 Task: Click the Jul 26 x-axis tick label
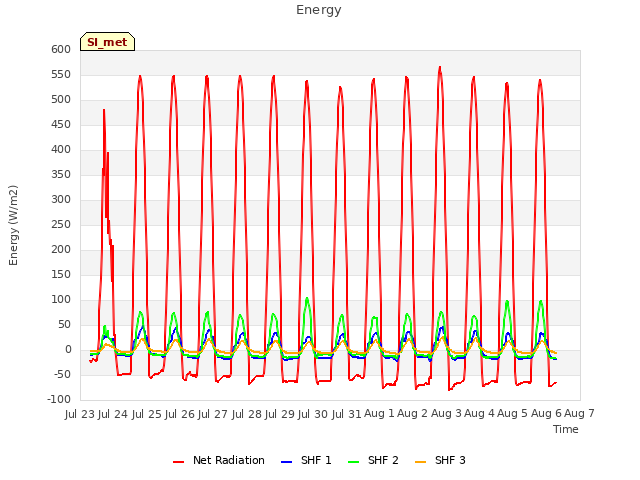point(180,414)
